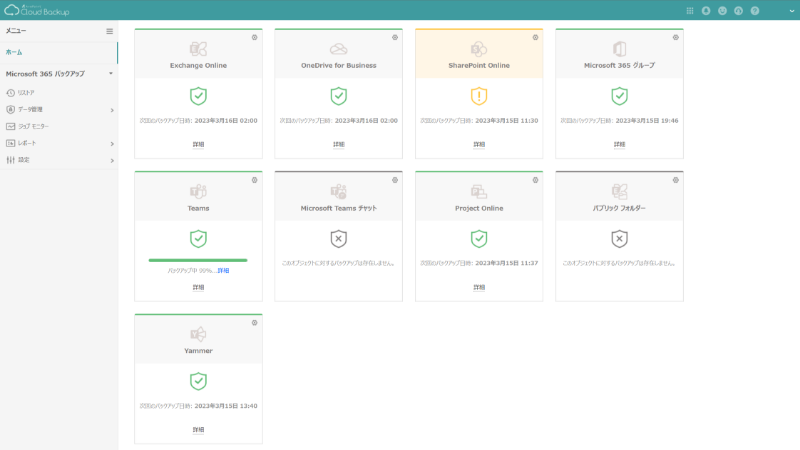Screen dimensions: 800x450
Task: Open OneDrive for Business settings gear
Action: 395,37
